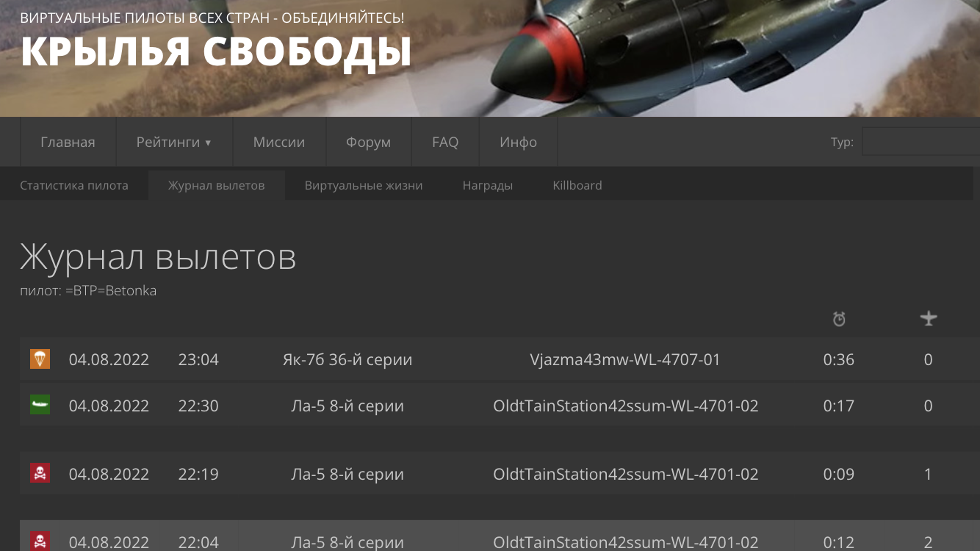Viewport: 980px width, 551px height.
Task: Switch to the Killboard tab
Action: (x=577, y=185)
